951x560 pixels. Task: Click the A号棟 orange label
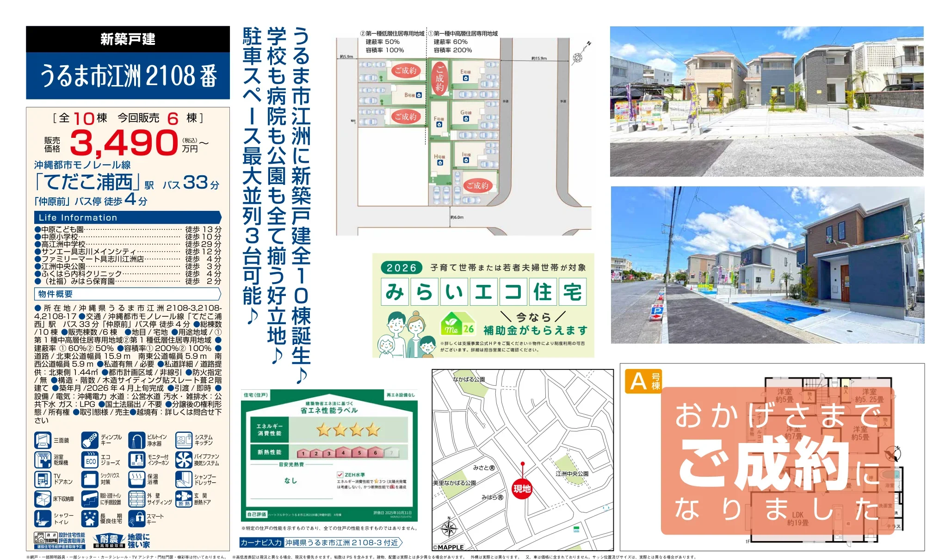click(x=643, y=381)
